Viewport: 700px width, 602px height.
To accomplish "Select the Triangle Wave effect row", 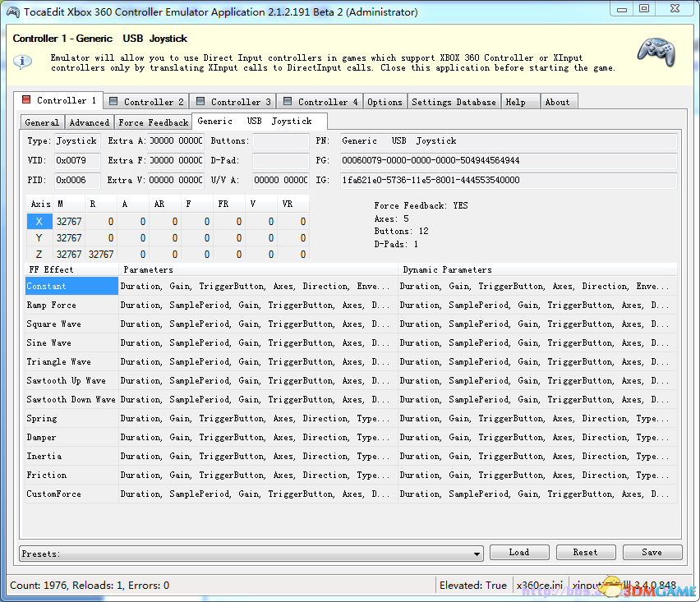I will click(352, 361).
